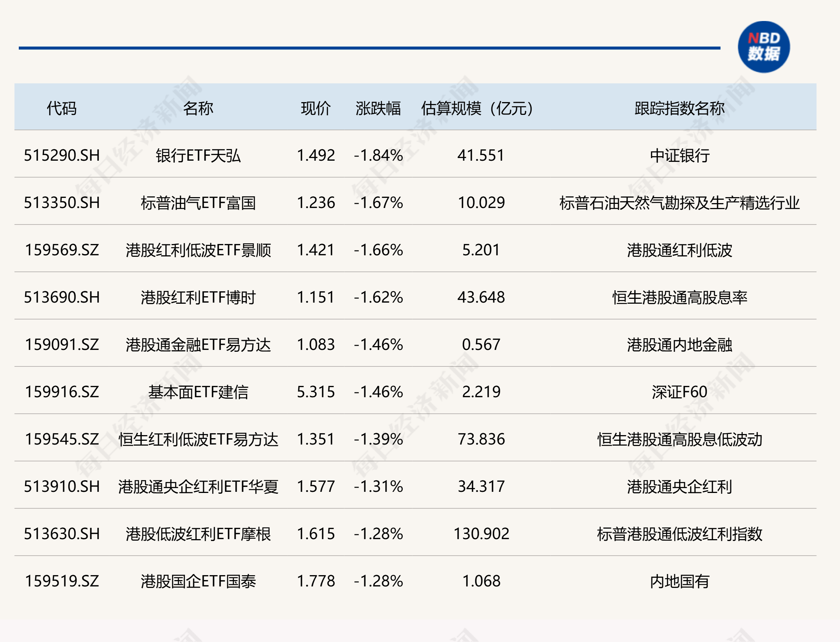The image size is (840, 642).
Task: Click the scale value 73.836
Action: point(481,440)
